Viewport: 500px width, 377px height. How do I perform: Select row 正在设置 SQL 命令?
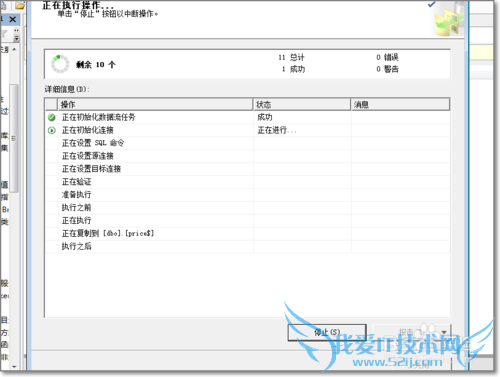click(247, 143)
